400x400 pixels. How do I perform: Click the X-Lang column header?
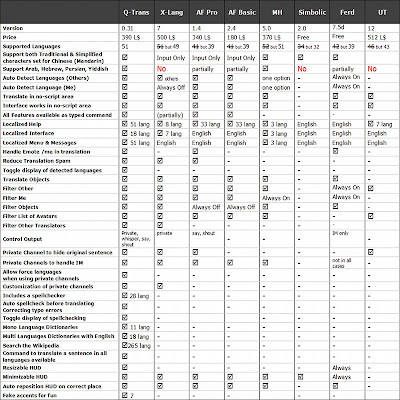172,13
